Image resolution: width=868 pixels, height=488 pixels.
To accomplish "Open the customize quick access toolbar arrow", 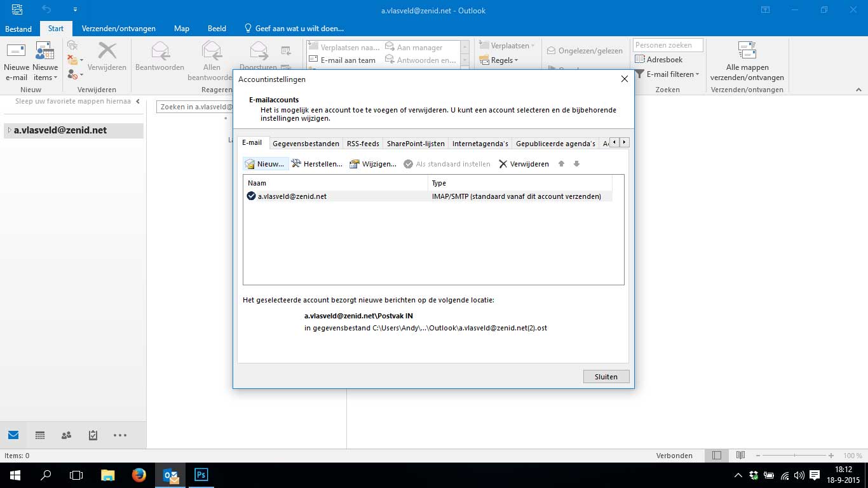I will tap(75, 10).
